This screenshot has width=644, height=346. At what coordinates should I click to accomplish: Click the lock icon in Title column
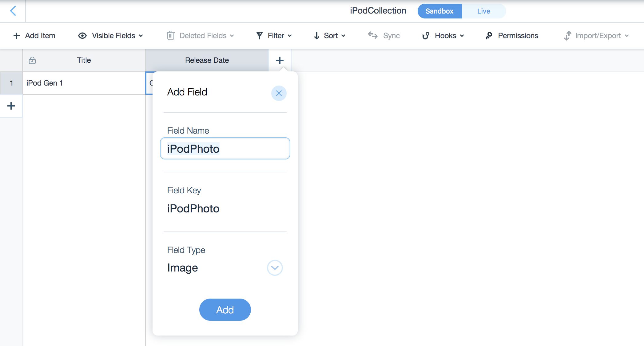pos(32,60)
